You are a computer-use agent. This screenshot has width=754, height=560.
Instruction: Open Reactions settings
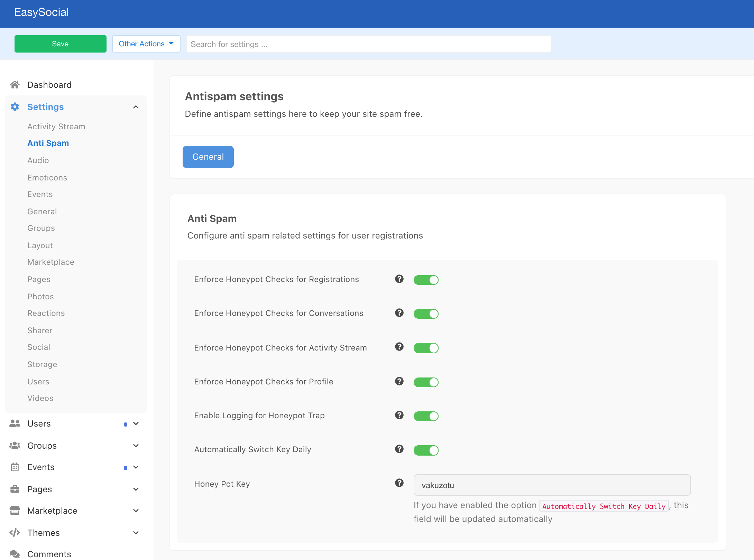point(46,313)
